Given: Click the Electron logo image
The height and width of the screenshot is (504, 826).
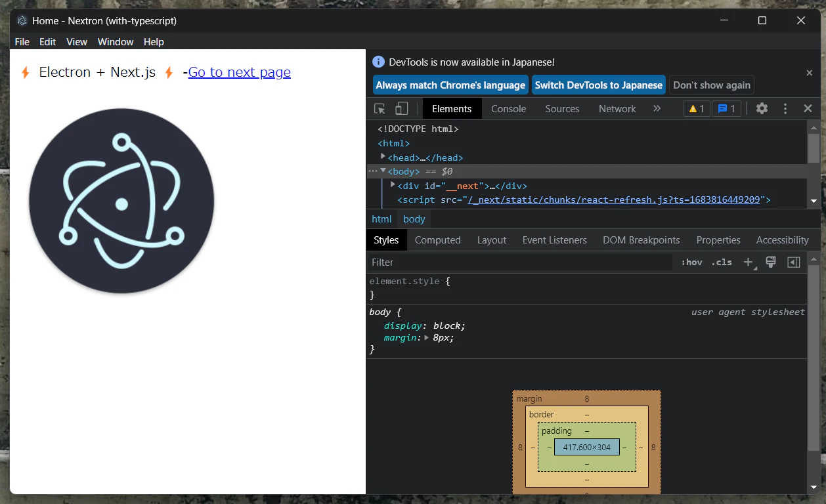Looking at the screenshot, I should (x=121, y=201).
